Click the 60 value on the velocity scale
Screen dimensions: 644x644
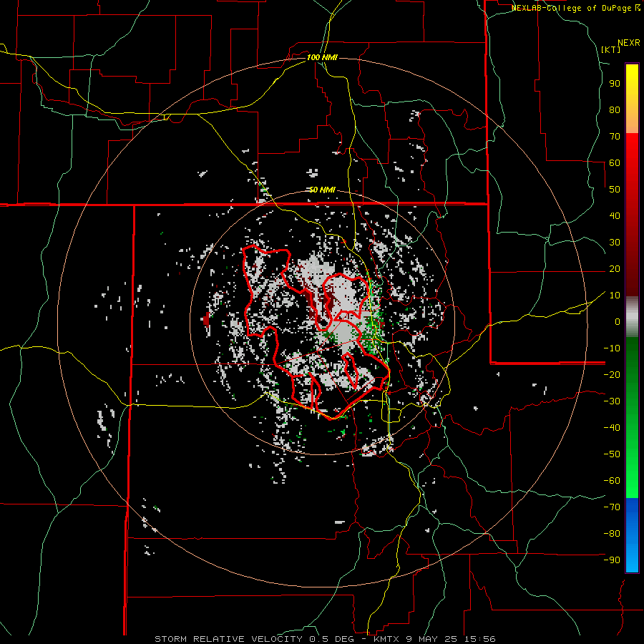click(615, 162)
